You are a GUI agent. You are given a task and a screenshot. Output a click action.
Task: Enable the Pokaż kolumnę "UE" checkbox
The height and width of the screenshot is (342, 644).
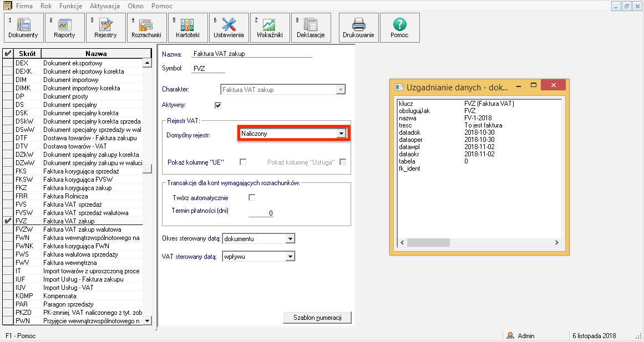coord(243,162)
